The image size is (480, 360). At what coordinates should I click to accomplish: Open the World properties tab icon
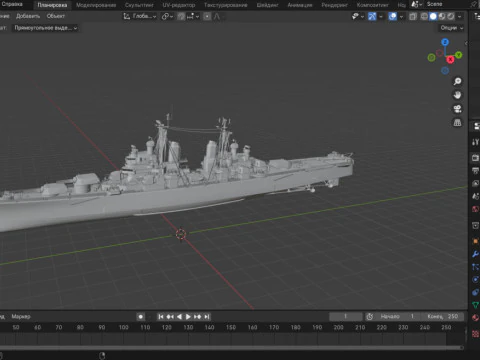(476, 209)
